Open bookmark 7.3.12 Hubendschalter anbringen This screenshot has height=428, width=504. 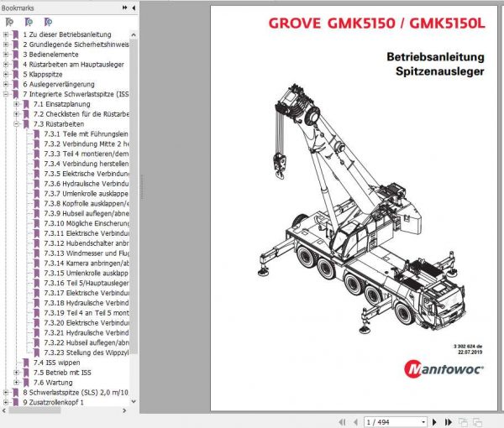point(87,243)
